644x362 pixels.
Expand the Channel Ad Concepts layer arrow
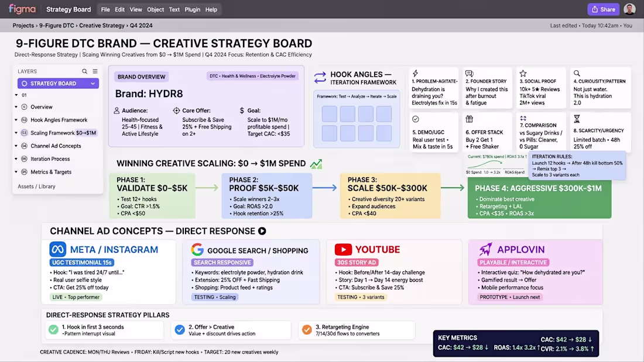(16, 146)
